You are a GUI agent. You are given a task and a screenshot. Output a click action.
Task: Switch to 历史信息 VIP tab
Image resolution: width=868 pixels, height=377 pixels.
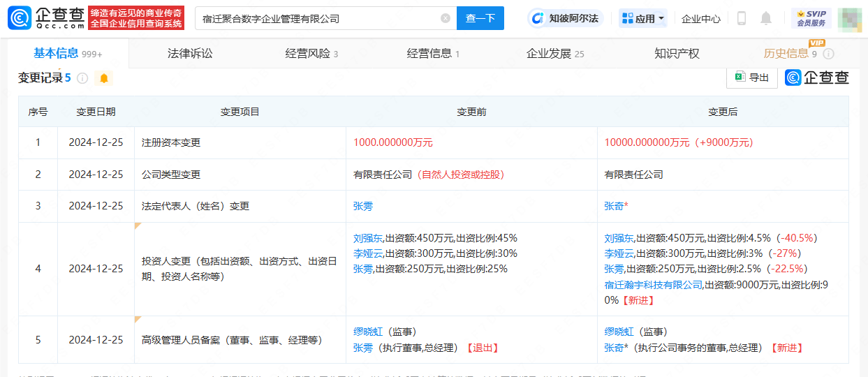pos(790,54)
